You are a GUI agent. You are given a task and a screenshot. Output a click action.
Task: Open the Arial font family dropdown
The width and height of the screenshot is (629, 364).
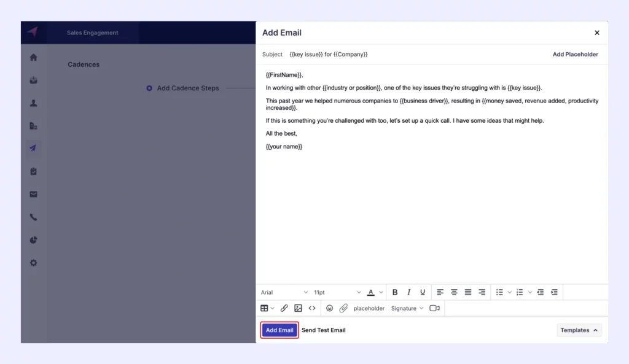[x=284, y=292]
